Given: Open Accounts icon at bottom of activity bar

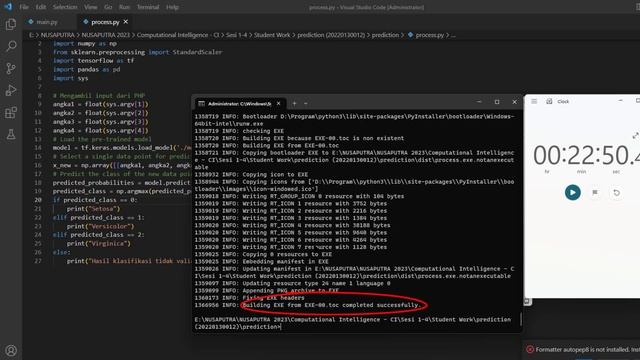Looking at the screenshot, I should (x=11, y=351).
